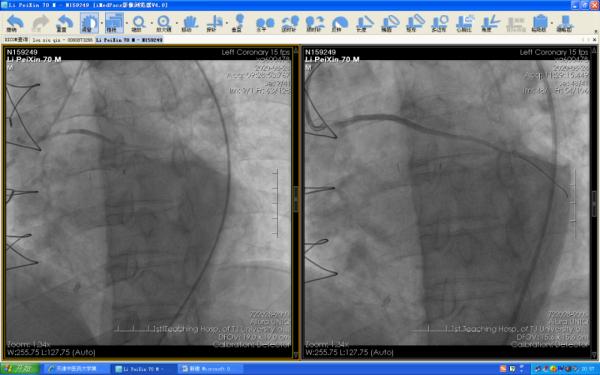This screenshot has height=375, width=600.
Task: Switch to the DICOM query tab
Action: (x=16, y=39)
